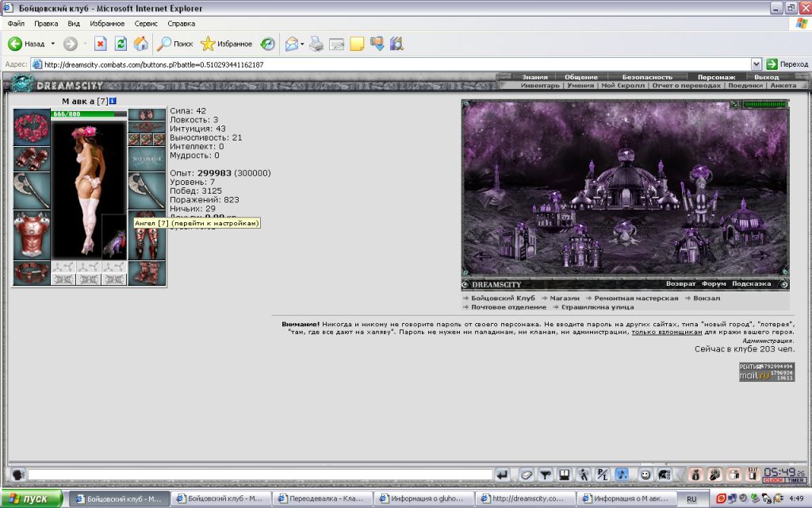Open the Форум link below the map
The image size is (812, 508).
714,283
